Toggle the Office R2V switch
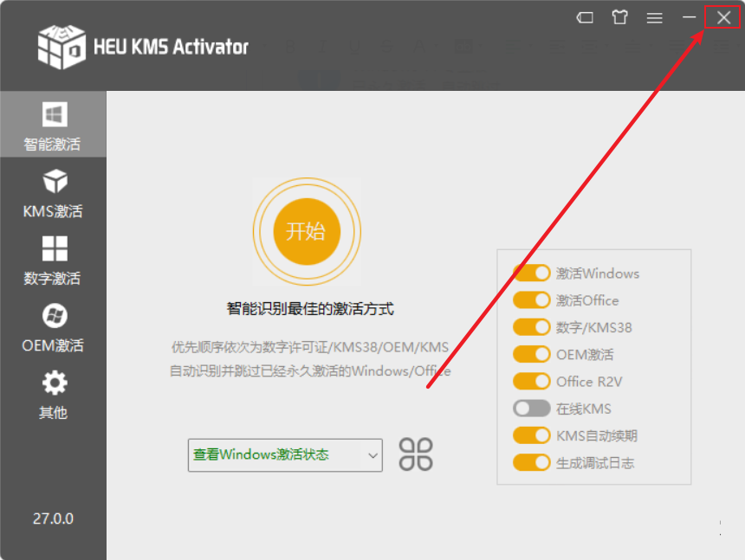Screen dimensions: 745x560 pyautogui.click(x=531, y=381)
